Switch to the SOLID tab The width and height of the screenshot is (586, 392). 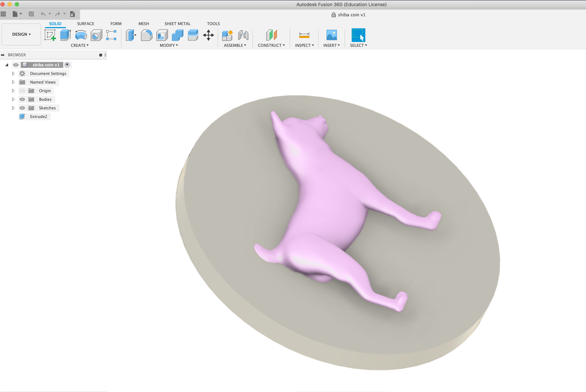click(55, 24)
